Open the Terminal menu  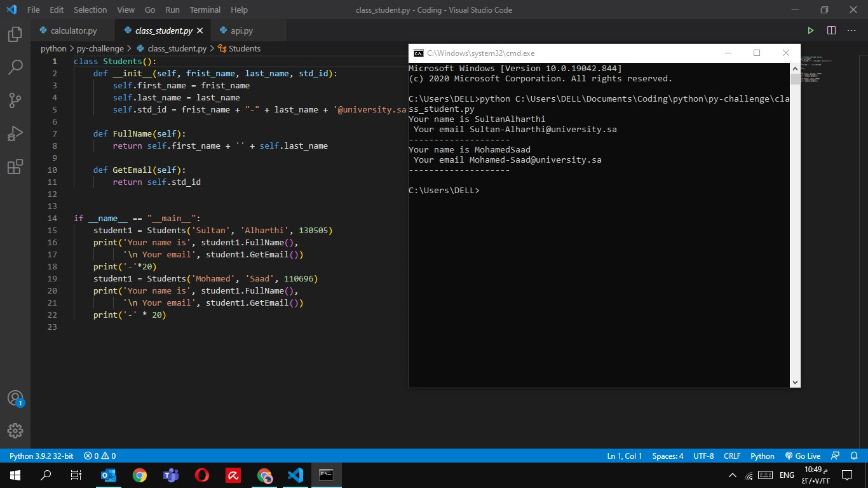point(205,10)
